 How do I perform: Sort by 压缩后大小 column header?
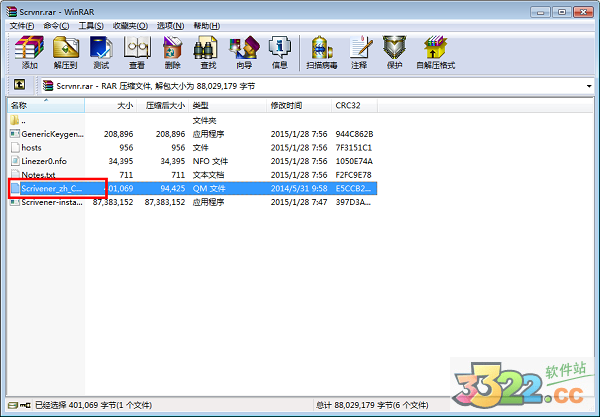pos(163,105)
